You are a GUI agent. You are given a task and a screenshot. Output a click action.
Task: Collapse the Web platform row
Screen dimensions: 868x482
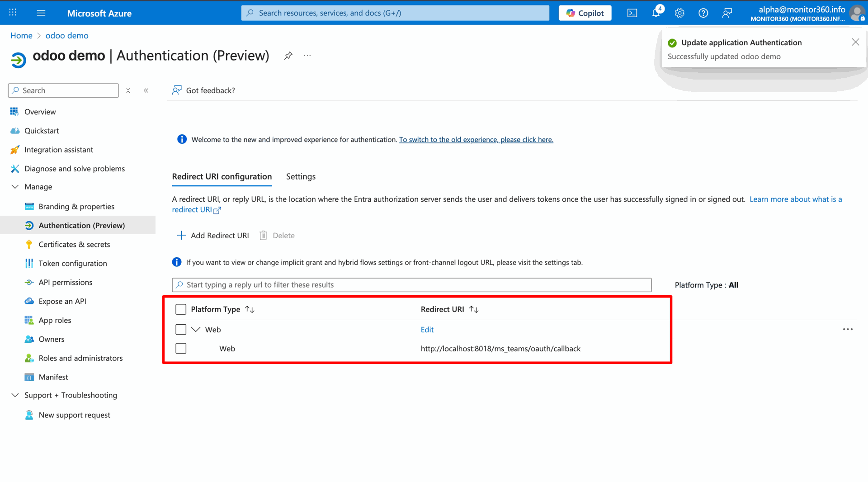[x=196, y=330]
